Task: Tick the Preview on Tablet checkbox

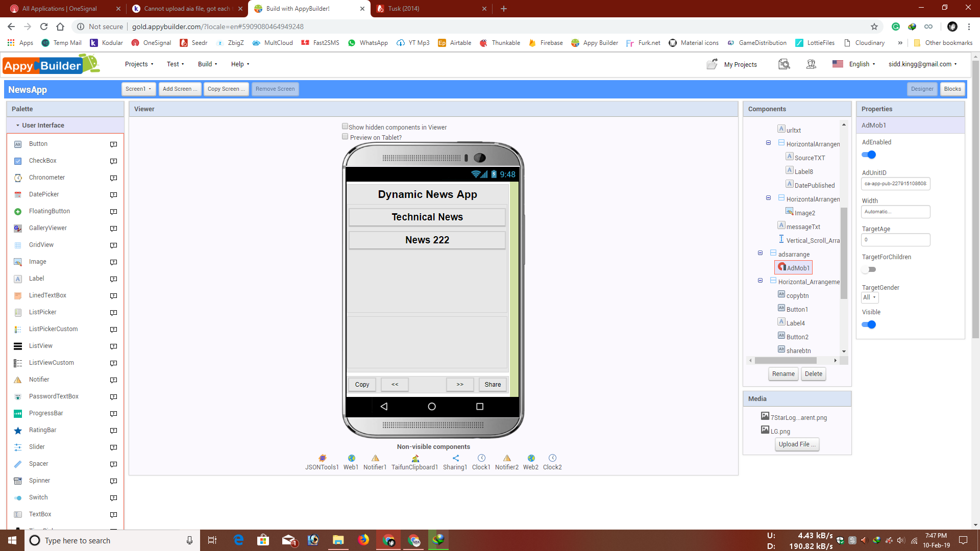Action: coord(345,137)
